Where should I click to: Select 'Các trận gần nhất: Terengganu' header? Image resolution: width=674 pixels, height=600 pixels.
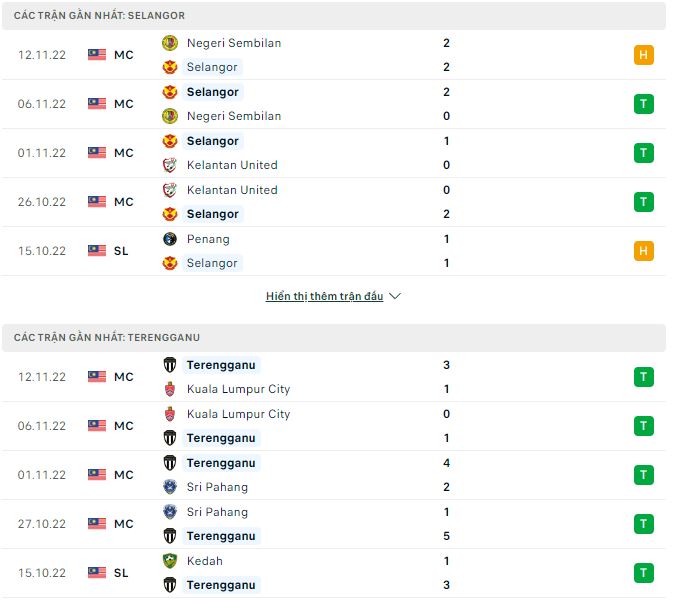[106, 338]
